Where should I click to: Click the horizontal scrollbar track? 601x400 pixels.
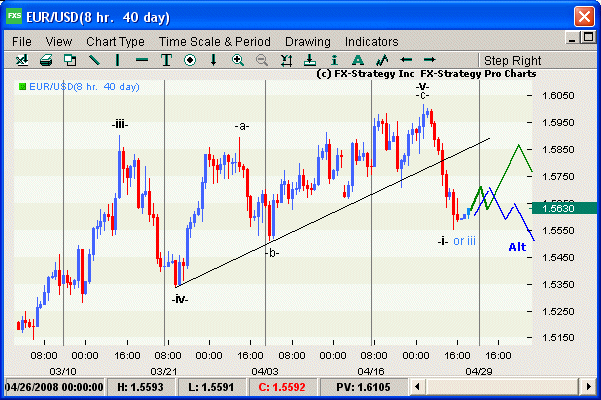[x=503, y=387]
